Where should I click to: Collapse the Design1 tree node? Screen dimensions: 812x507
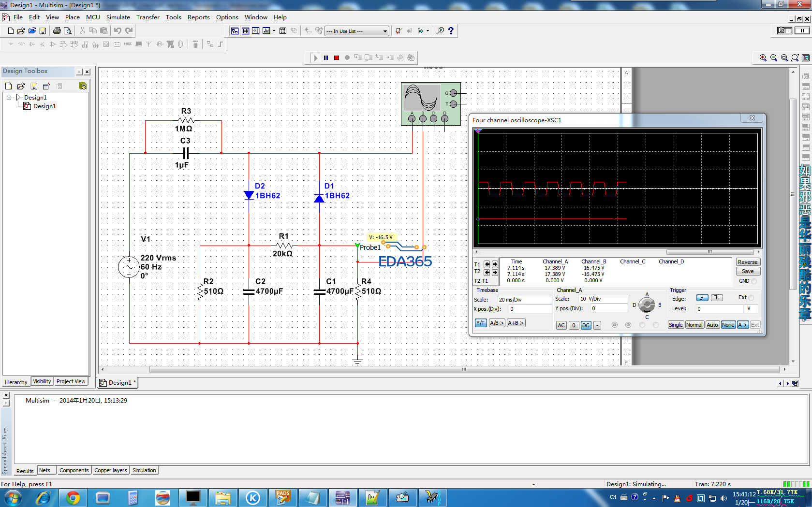point(9,98)
